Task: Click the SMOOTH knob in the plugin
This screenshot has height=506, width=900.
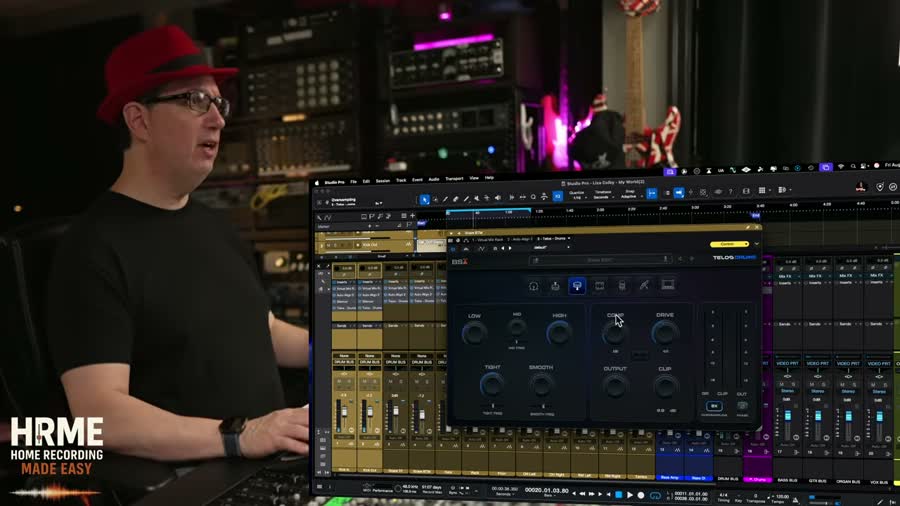Action: pos(541,385)
